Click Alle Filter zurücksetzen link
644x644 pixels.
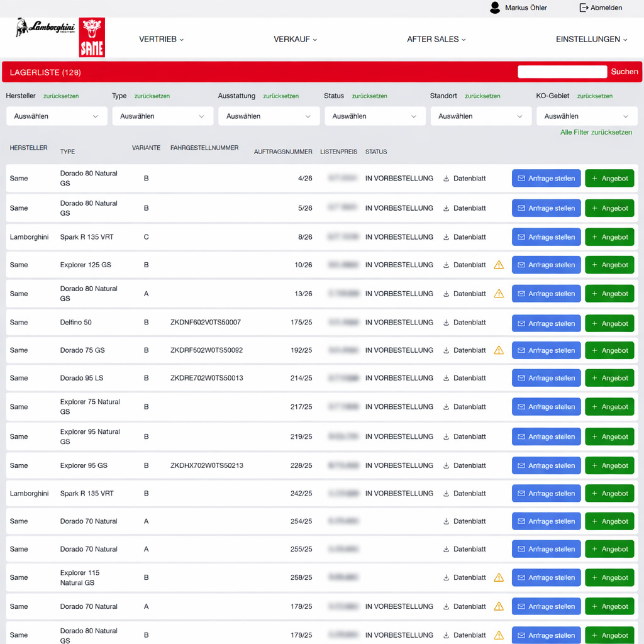[596, 133]
